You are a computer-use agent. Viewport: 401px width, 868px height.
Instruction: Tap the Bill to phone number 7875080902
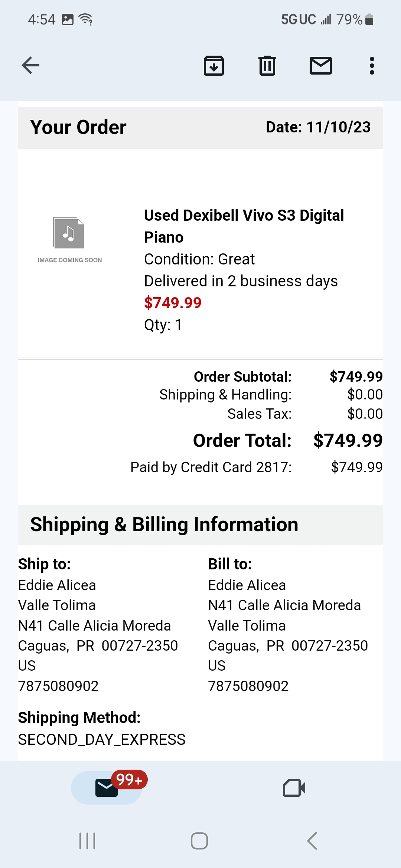point(248,686)
